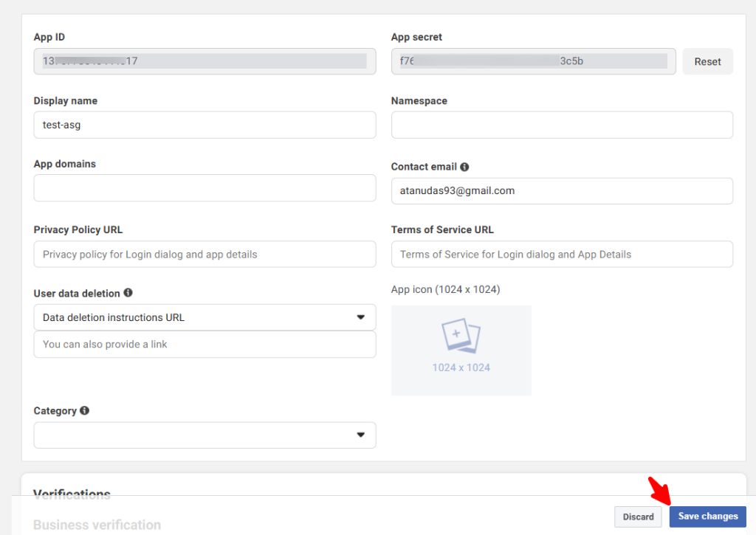Reset the App secret
The height and width of the screenshot is (535, 756).
tap(707, 62)
